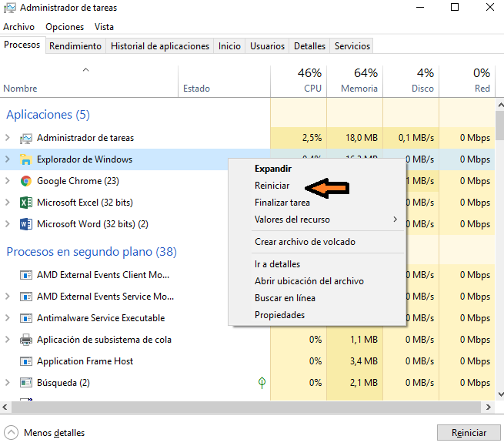Switch to the Usuarios tab
This screenshot has height=446, width=504.
point(268,46)
